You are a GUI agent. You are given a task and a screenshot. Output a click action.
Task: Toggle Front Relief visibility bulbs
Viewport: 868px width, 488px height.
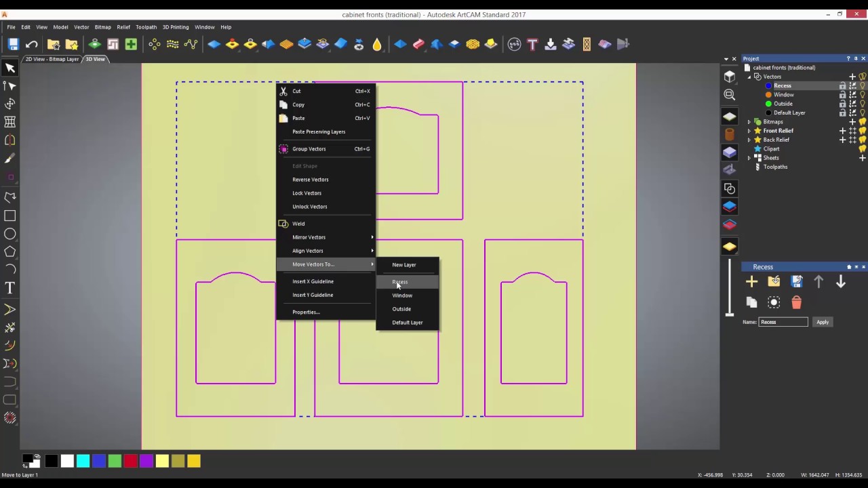(863, 131)
